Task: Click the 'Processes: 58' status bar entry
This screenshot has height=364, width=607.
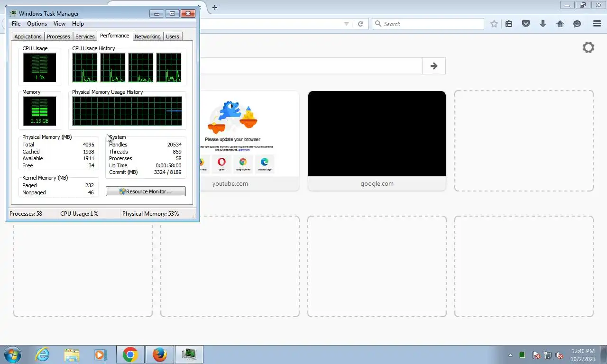Action: pos(26,214)
